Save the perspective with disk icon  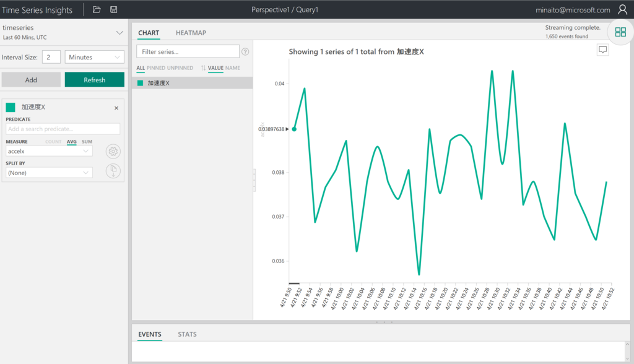[x=114, y=10]
